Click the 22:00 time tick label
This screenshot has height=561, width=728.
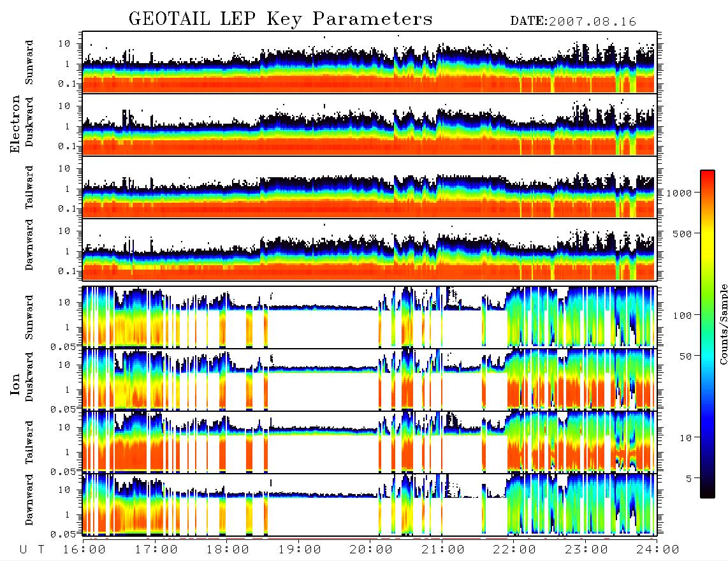click(514, 550)
